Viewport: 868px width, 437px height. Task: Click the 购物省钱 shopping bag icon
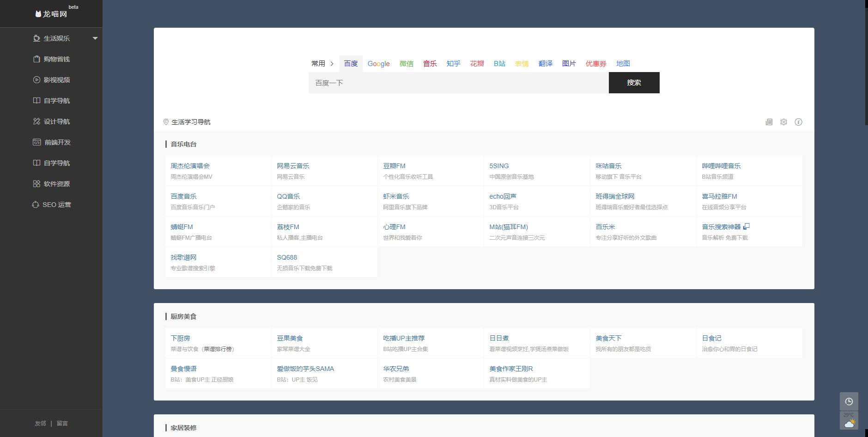tap(36, 59)
